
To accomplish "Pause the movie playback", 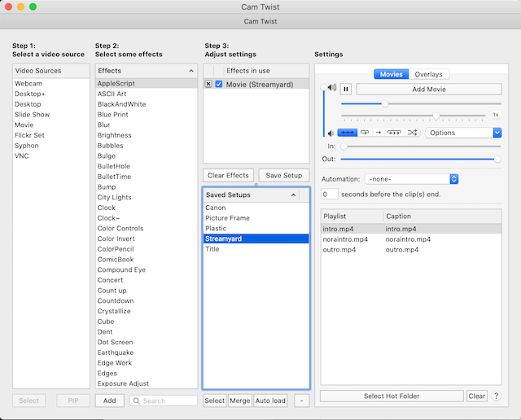I will pos(346,90).
